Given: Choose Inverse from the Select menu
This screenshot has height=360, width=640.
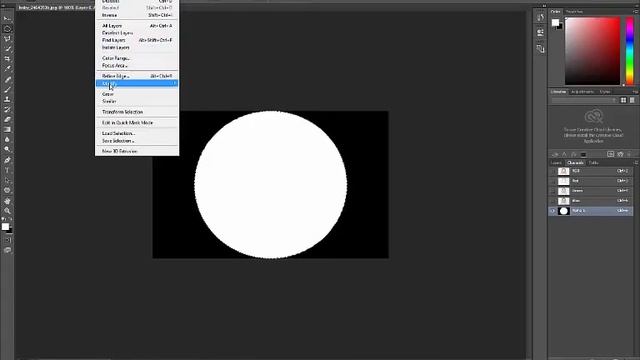Looking at the screenshot, I should (x=137, y=15).
